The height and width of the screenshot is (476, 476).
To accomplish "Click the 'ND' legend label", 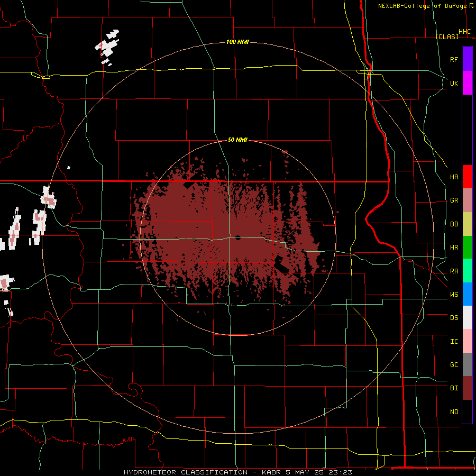I will [454, 412].
